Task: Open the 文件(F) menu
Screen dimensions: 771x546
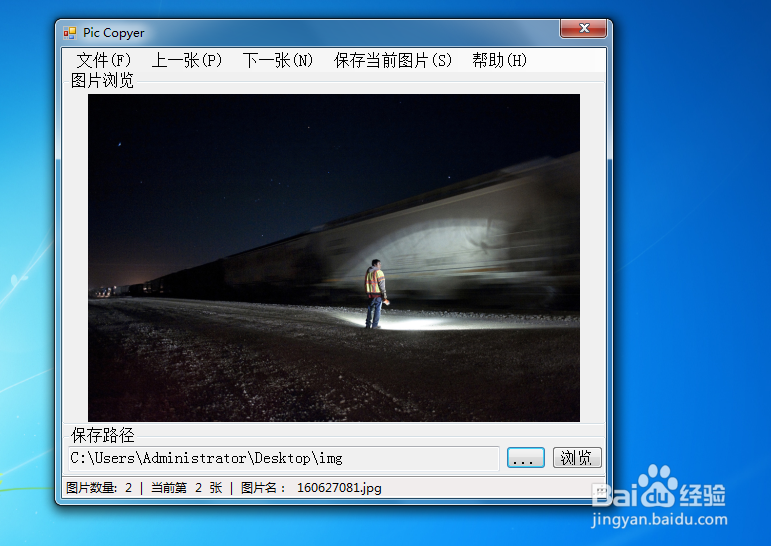Action: (104, 61)
